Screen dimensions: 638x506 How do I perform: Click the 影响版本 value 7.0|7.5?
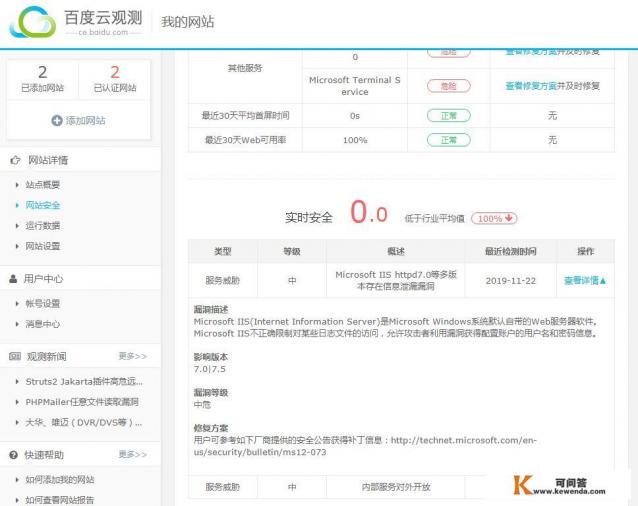(x=210, y=369)
